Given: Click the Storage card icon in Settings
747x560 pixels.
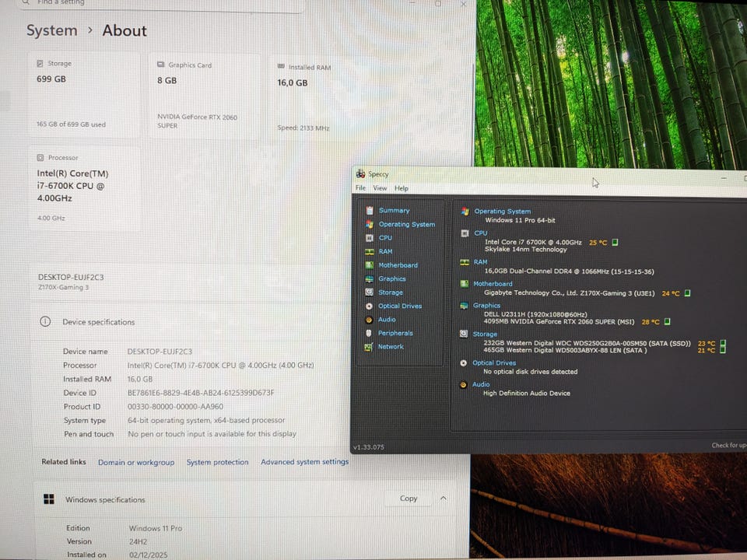Looking at the screenshot, I should [40, 63].
